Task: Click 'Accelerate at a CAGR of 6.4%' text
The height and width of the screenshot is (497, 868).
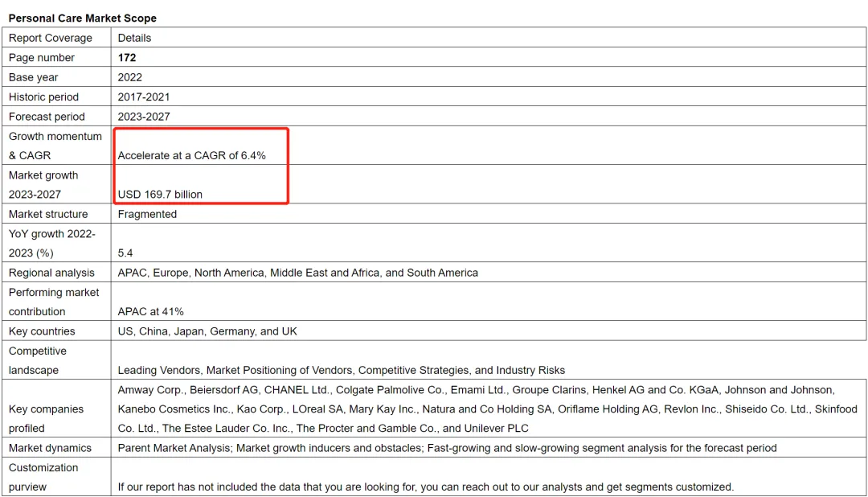Action: point(191,155)
